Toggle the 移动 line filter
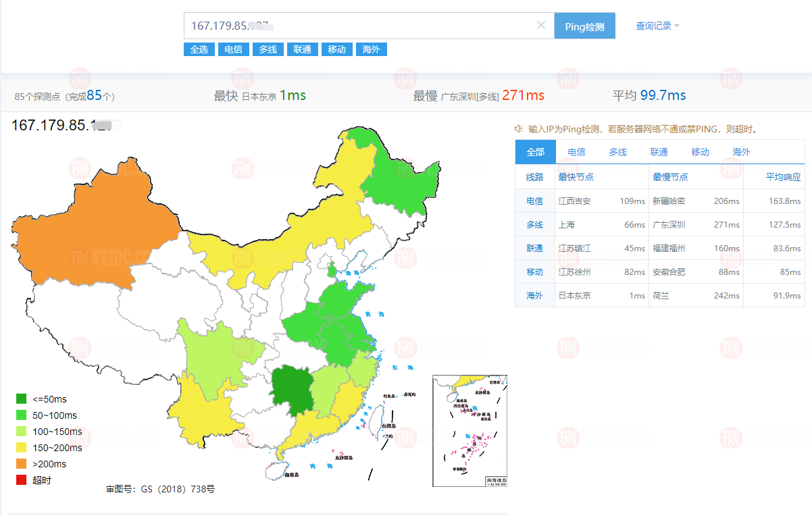The height and width of the screenshot is (516, 812). point(336,49)
